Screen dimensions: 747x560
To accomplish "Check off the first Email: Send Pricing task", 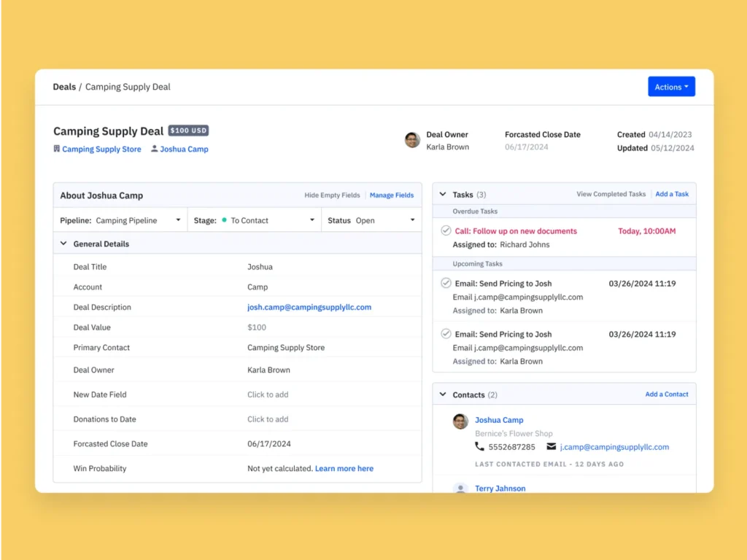I will click(446, 284).
